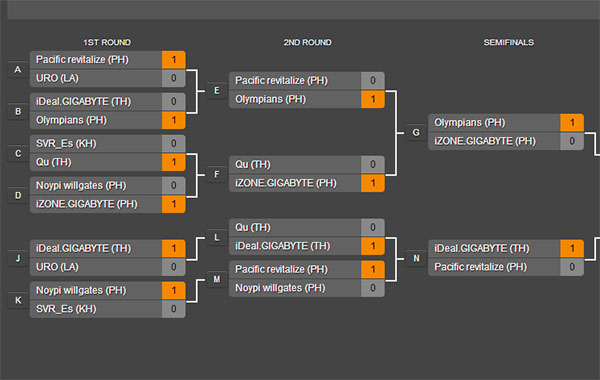Click semifinal match G badge
This screenshot has height=380, width=600.
(416, 132)
